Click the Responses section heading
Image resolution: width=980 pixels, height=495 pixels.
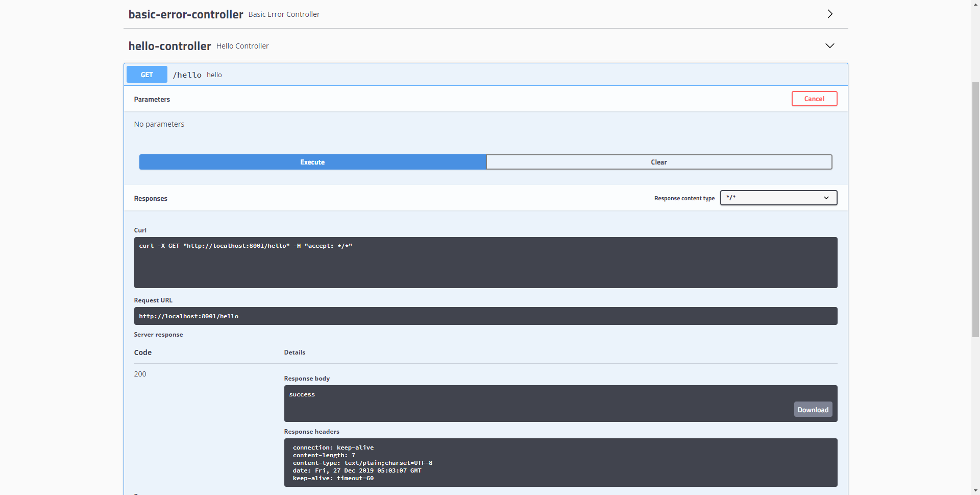(x=151, y=199)
